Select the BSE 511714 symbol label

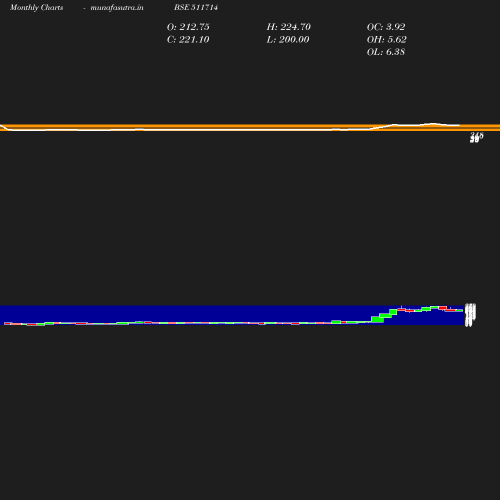coord(196,7)
